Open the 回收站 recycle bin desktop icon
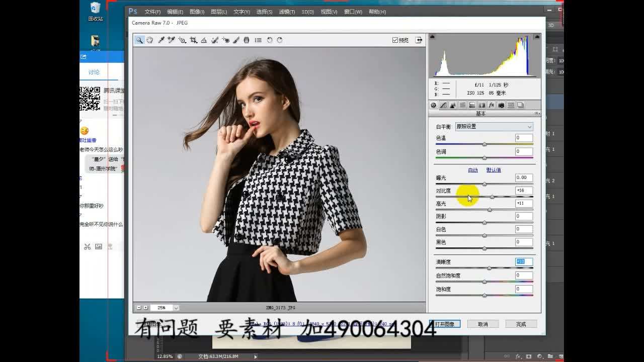Image resolution: width=644 pixels, height=362 pixels. tap(95, 12)
